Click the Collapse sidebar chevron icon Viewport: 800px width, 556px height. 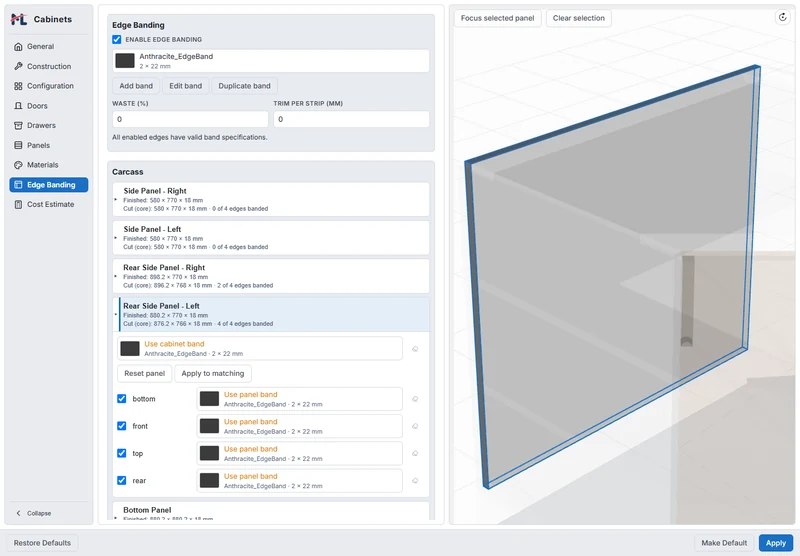(19, 513)
